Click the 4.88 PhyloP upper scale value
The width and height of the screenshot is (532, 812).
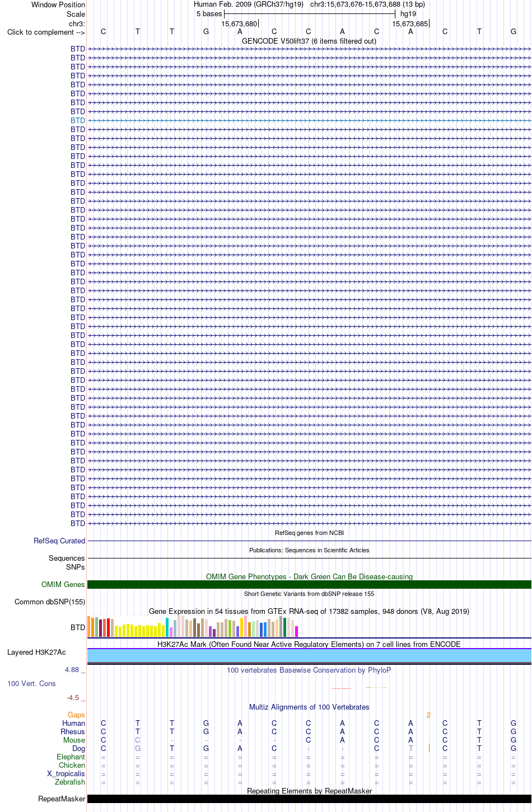(72, 669)
